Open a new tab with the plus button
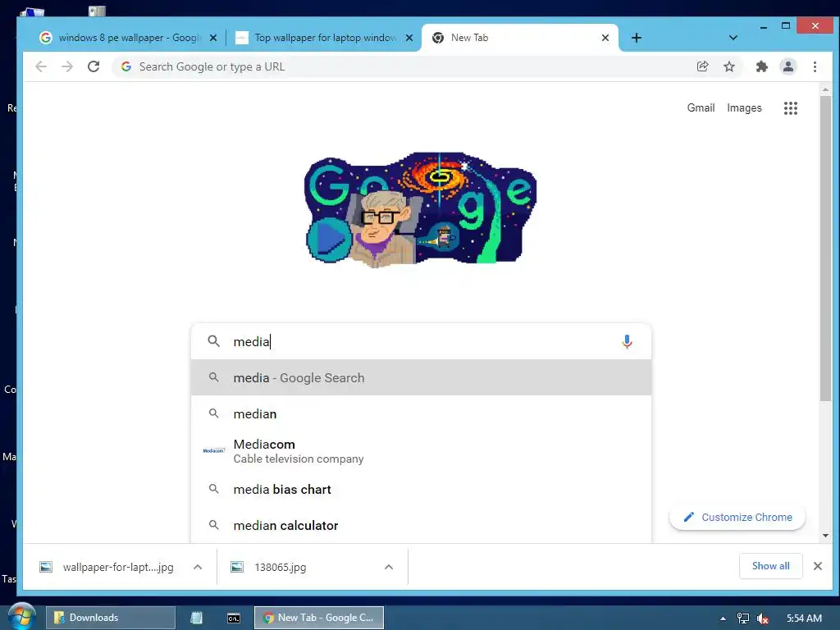The width and height of the screenshot is (840, 630). click(636, 38)
